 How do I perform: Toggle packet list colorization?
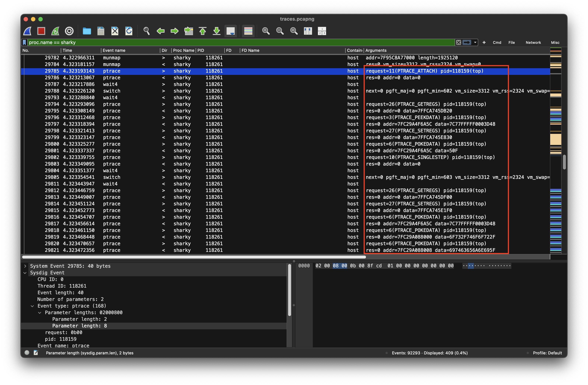click(x=248, y=31)
